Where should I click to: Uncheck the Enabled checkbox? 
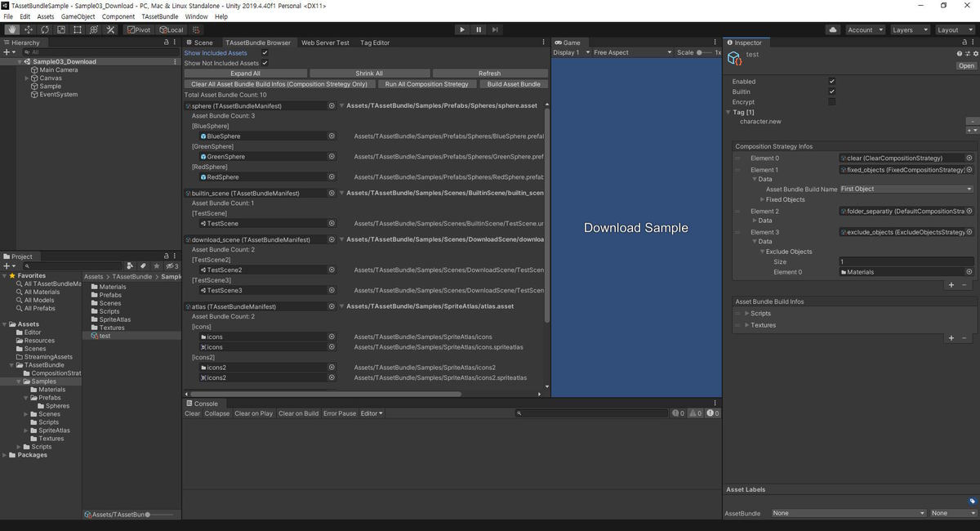(x=831, y=82)
